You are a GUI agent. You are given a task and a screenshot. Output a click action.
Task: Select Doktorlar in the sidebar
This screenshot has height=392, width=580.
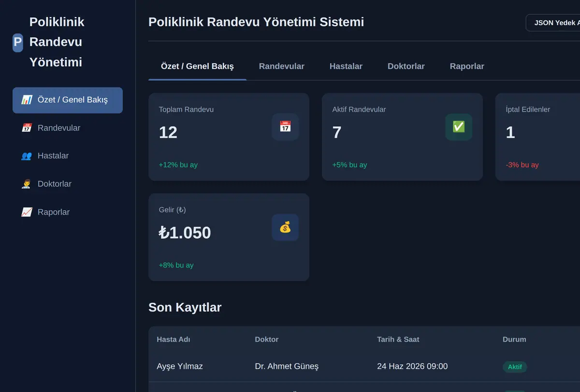[68, 184]
